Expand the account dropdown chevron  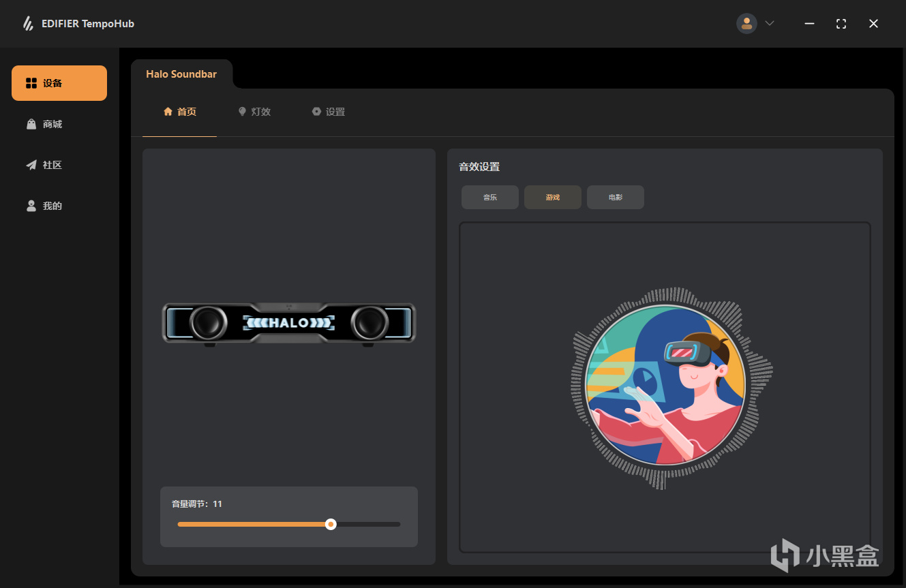point(770,24)
